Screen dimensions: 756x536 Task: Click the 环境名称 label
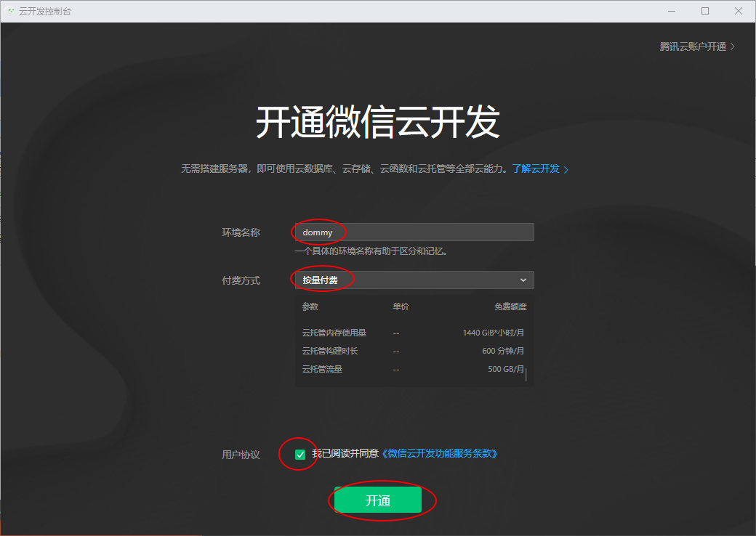[241, 232]
